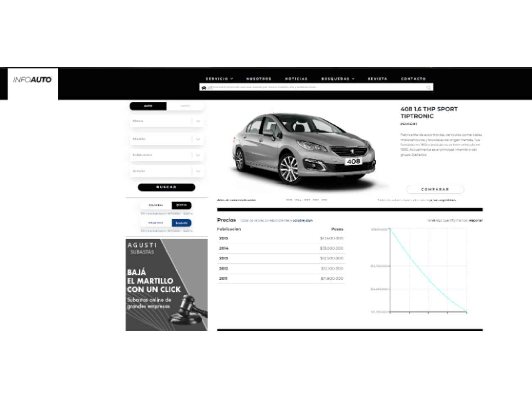
Task: Open the Noticias section
Action: click(x=296, y=79)
